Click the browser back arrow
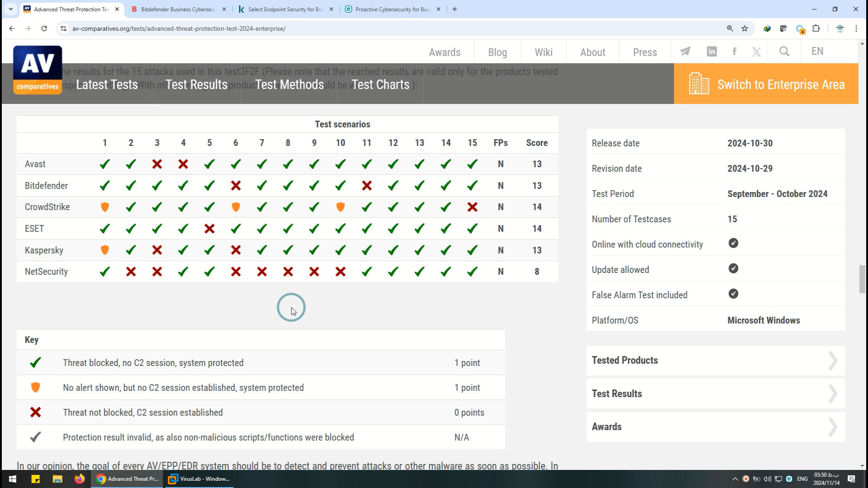Screen dimensions: 868x488 click(12, 28)
